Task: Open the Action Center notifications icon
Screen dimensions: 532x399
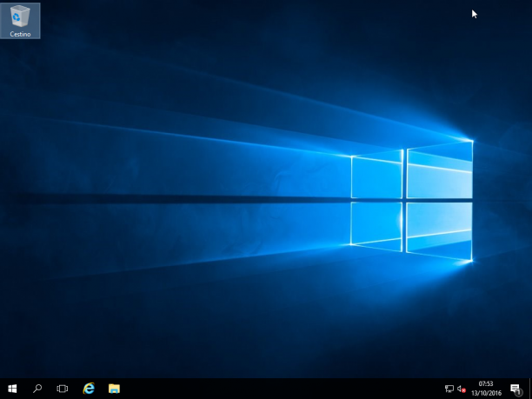Action: pyautogui.click(x=515, y=389)
